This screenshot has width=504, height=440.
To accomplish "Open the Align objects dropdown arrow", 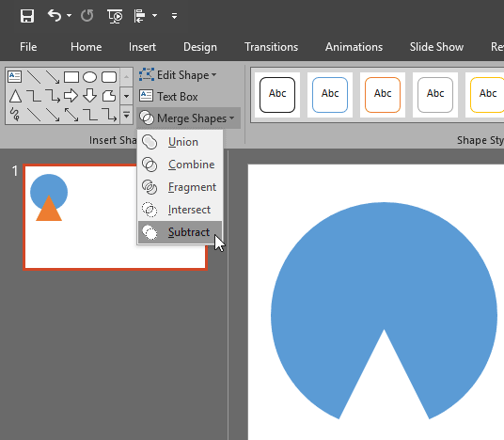I will pos(155,15).
